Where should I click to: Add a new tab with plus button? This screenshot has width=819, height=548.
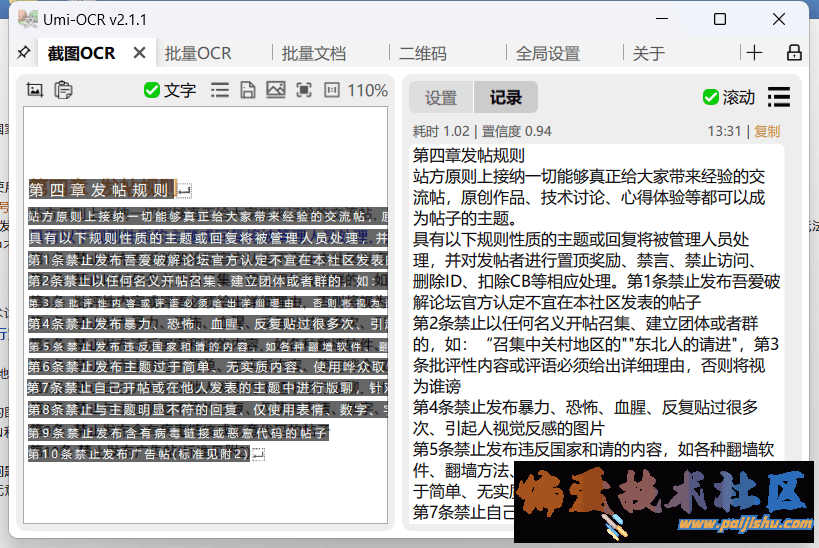tap(754, 53)
